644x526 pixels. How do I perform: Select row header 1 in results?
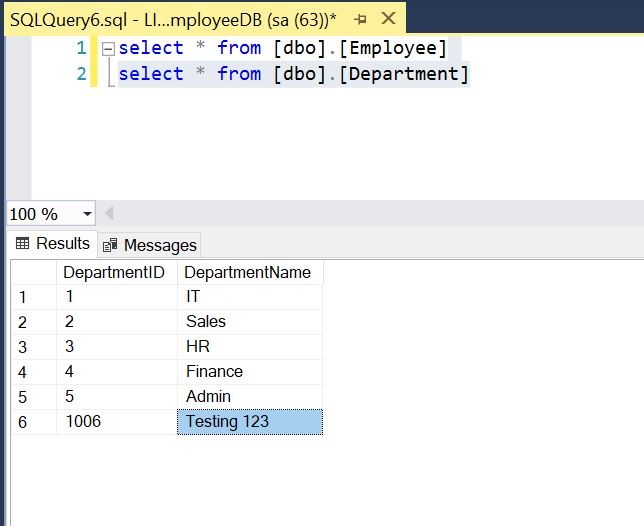[x=34, y=296]
